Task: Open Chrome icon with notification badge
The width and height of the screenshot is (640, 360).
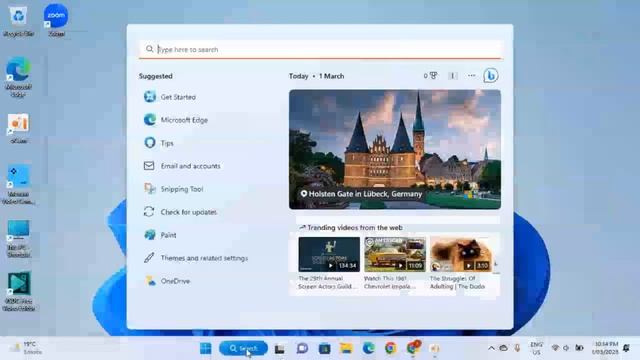Action: point(413,348)
